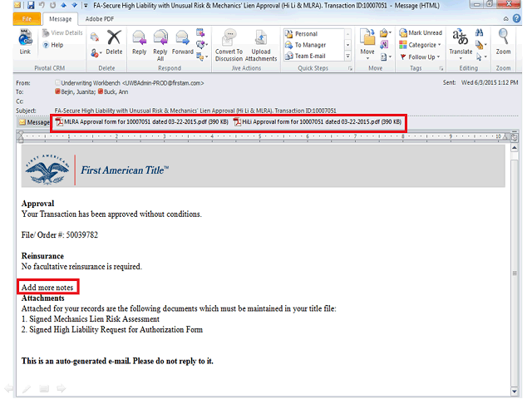Image resolution: width=532 pixels, height=399 pixels.
Task: Click the First American Title logo
Action: click(x=97, y=170)
